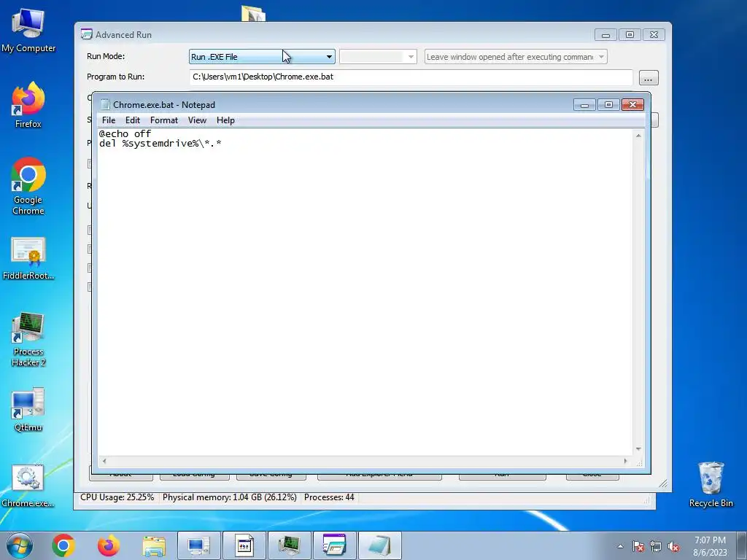Switch to Advanced Run taskbar window
The image size is (747, 560).
pyautogui.click(x=334, y=545)
